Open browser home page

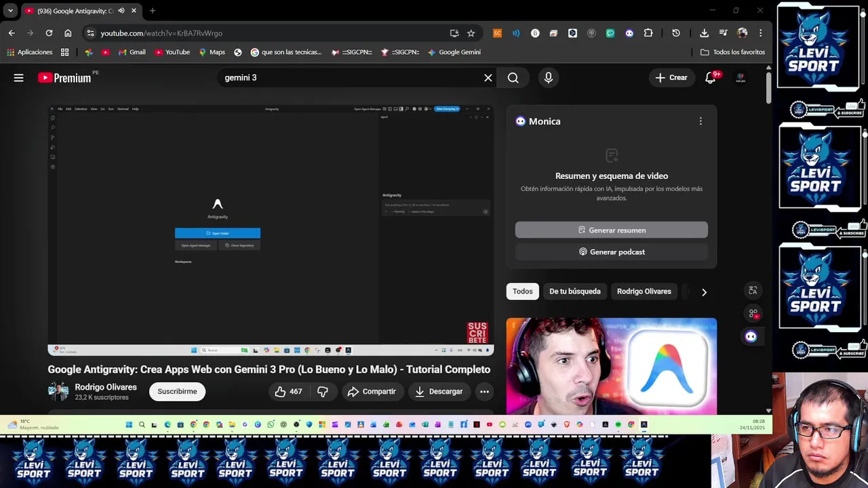(x=68, y=33)
